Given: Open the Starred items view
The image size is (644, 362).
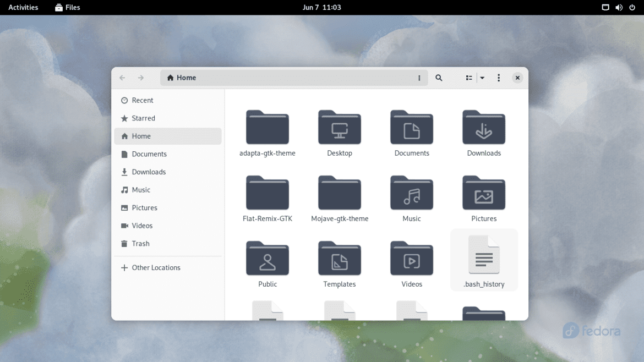Looking at the screenshot, I should pyautogui.click(x=142, y=118).
